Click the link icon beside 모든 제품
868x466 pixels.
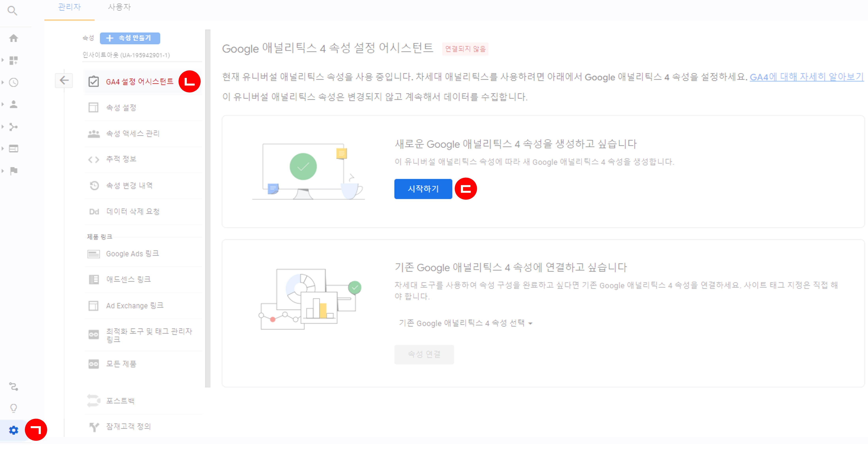tap(94, 364)
